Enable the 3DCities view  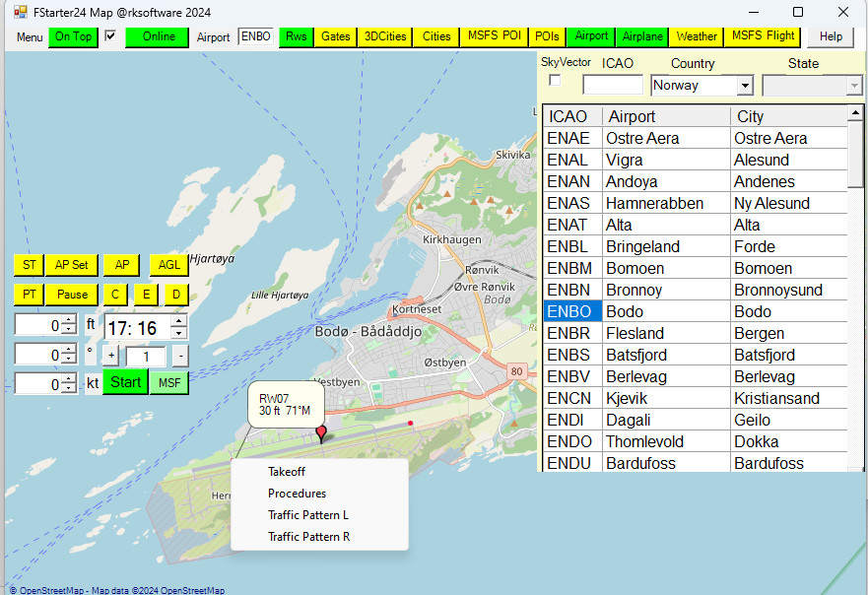(x=383, y=36)
